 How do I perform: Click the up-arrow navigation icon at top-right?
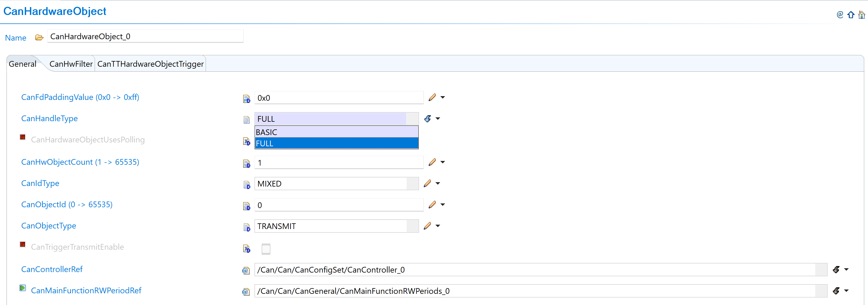pos(851,14)
